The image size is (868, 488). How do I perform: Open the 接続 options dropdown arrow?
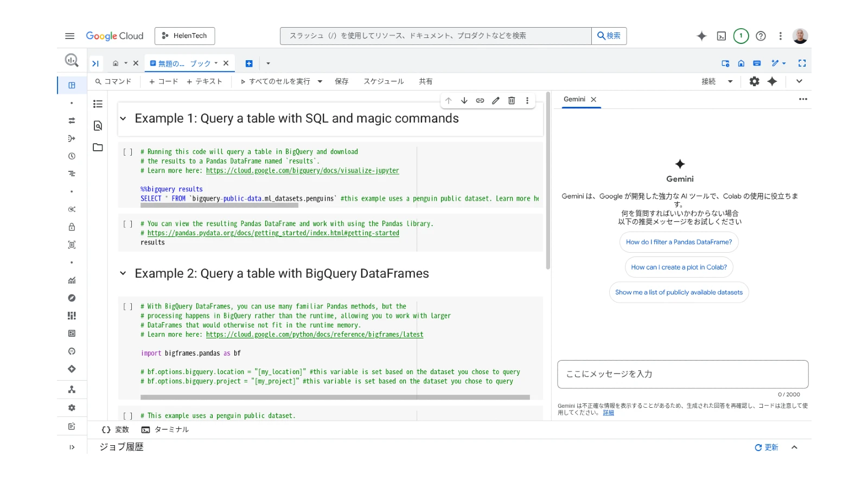point(730,81)
